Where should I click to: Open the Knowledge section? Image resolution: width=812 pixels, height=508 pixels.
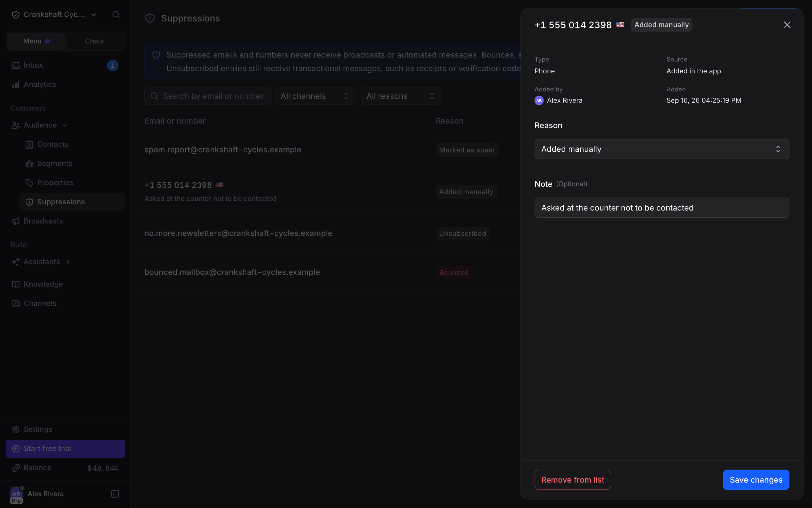point(65,284)
